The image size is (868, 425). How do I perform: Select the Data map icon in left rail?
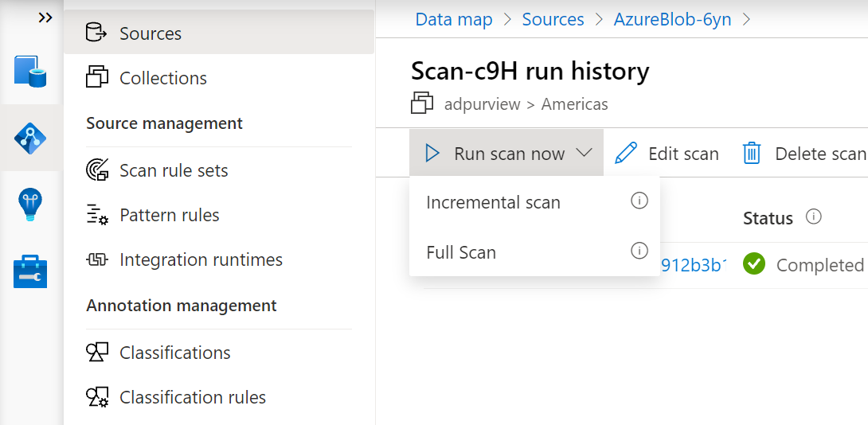tap(30, 138)
